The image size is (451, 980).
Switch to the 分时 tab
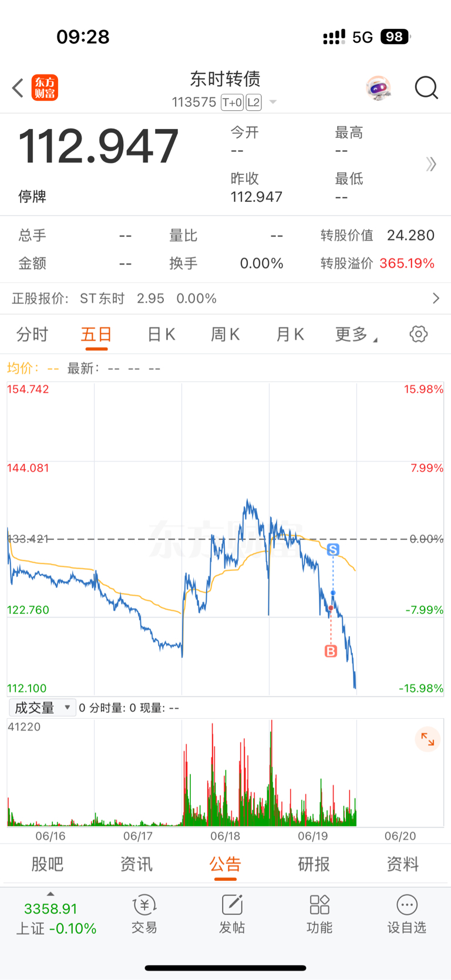pyautogui.click(x=32, y=334)
